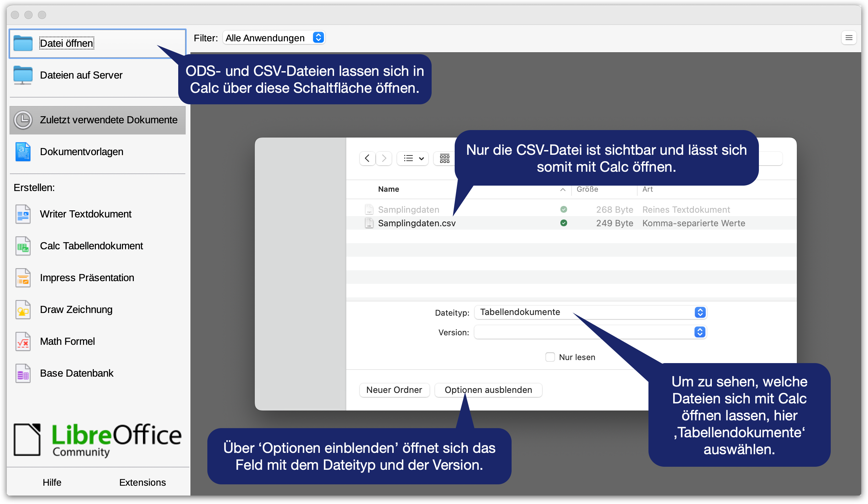The width and height of the screenshot is (868, 504).
Task: Enable the Nur lesen checkbox
Action: click(550, 357)
